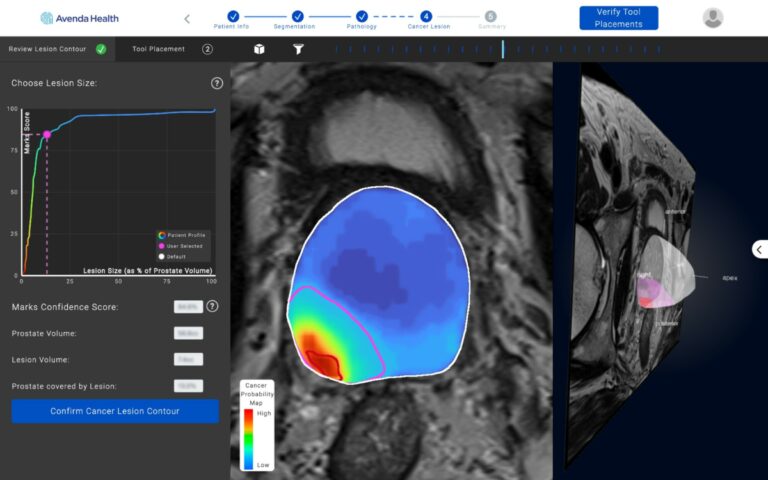Click the back chevron in header
Image resolution: width=768 pixels, height=480 pixels.
(187, 18)
